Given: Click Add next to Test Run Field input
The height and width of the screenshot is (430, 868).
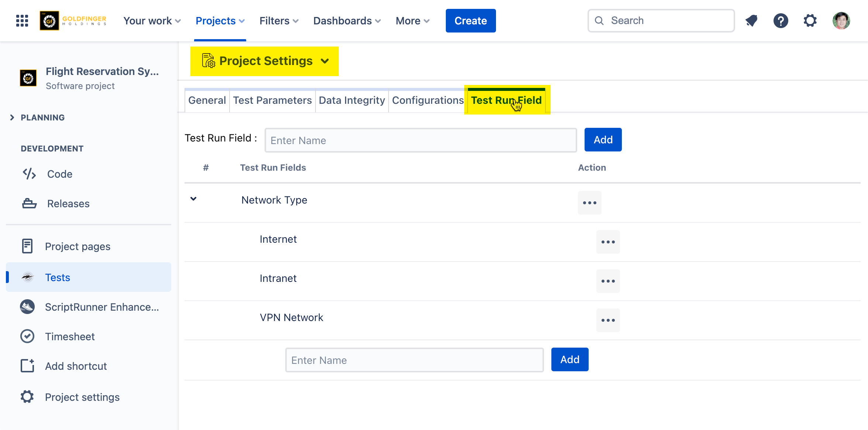Looking at the screenshot, I should (x=603, y=140).
